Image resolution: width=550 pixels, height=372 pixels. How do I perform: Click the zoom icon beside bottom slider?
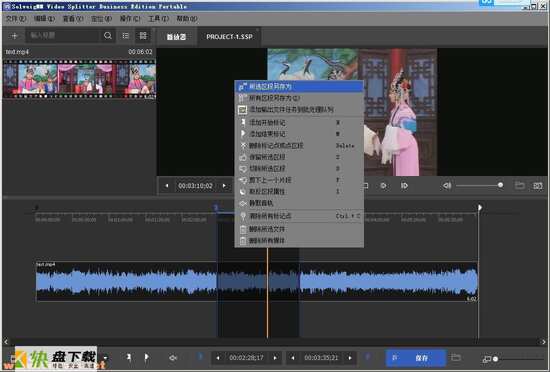[x=487, y=359]
